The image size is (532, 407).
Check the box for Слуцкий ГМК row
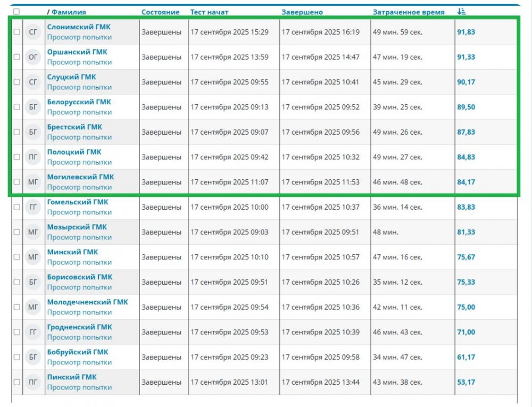(x=16, y=82)
